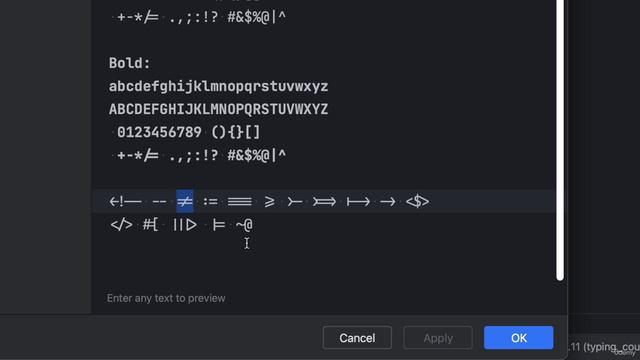
Task: Click the '~@' ligature in preview
Action: [x=244, y=224]
